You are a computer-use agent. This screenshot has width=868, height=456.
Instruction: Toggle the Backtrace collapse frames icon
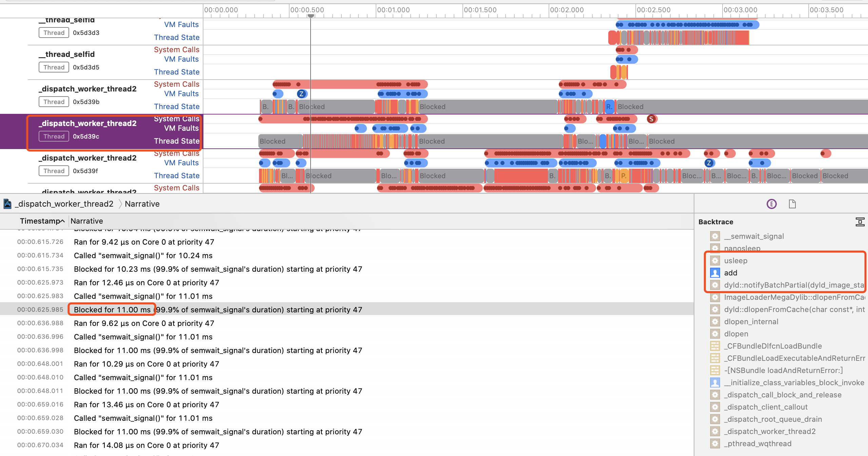tap(860, 222)
